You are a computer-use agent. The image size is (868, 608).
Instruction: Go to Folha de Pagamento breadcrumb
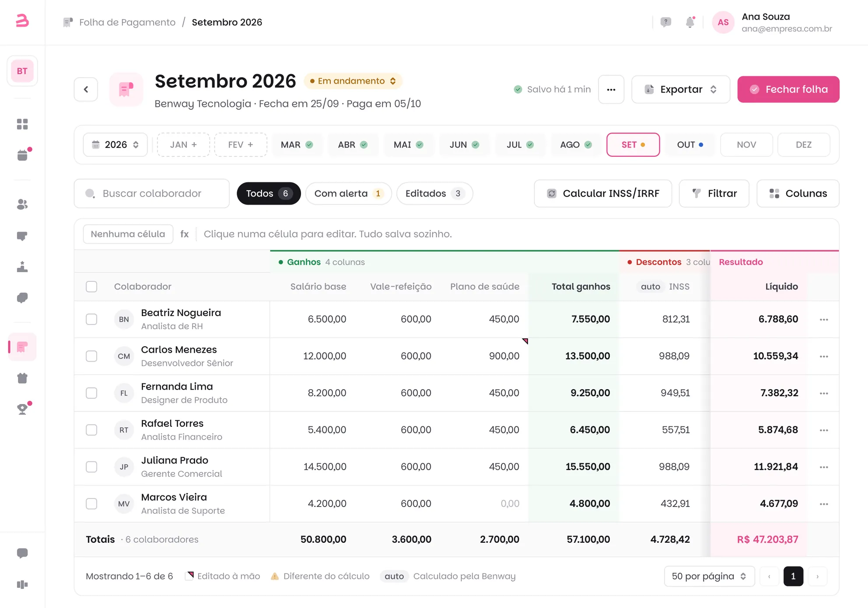click(x=127, y=22)
